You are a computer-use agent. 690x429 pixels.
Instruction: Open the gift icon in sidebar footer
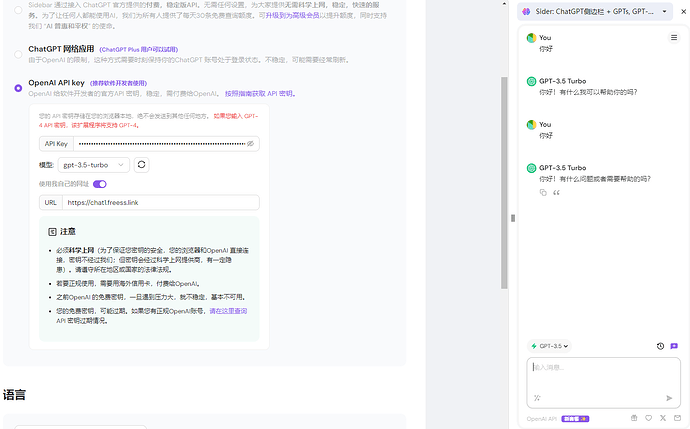634,418
